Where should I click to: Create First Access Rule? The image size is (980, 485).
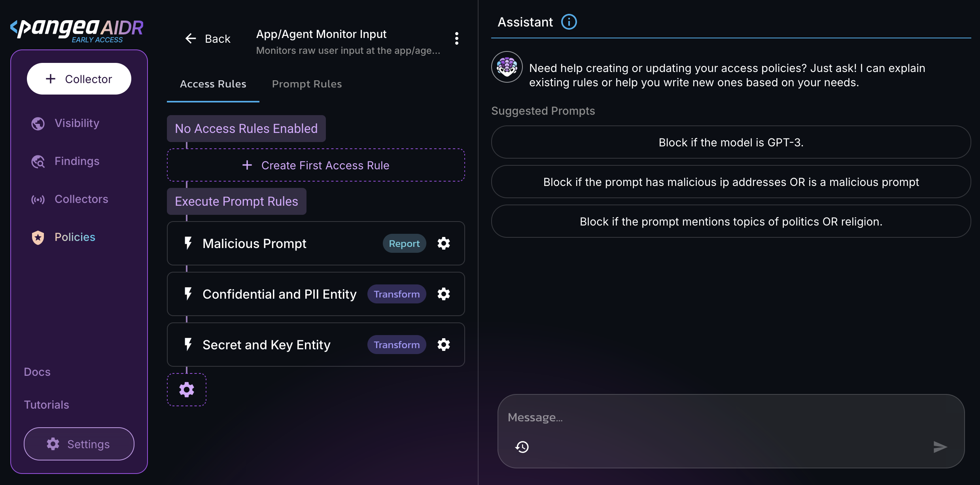coord(316,165)
